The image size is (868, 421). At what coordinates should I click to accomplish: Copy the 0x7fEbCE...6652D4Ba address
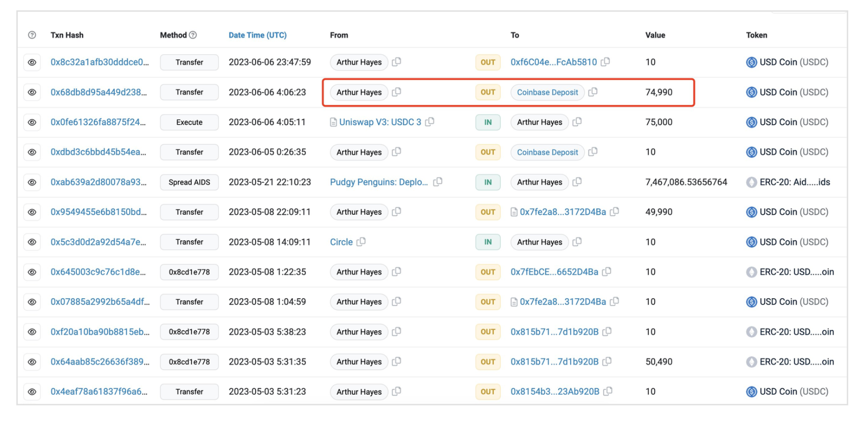point(607,271)
